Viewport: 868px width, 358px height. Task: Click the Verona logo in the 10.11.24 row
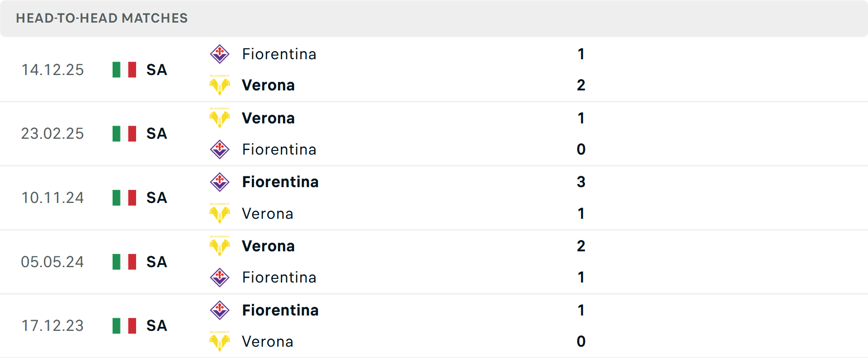coord(220,214)
